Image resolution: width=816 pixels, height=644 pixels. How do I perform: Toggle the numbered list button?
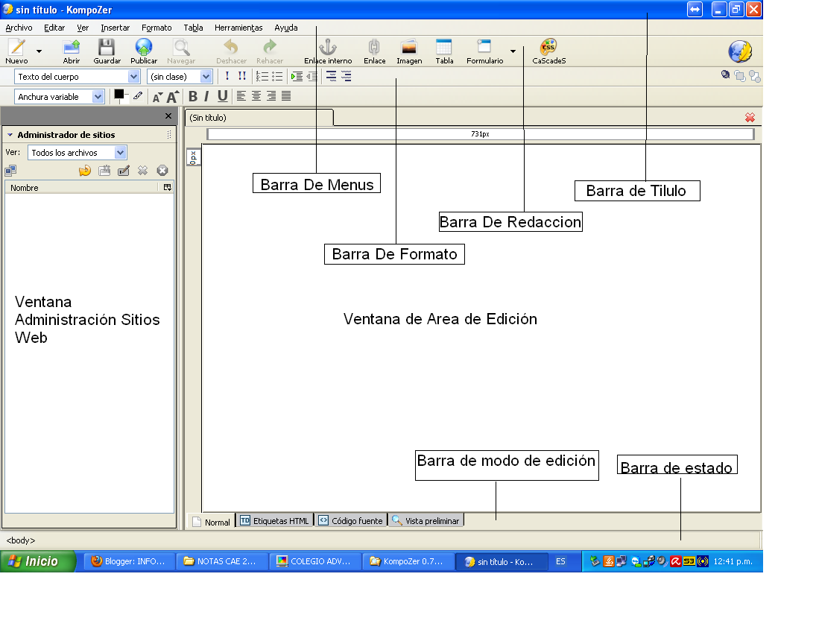pos(262,77)
